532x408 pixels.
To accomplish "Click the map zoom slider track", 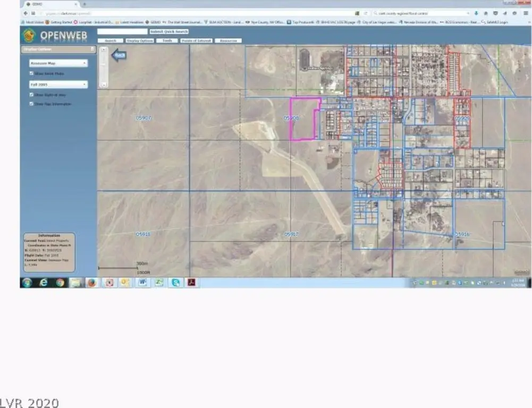I will click(104, 67).
